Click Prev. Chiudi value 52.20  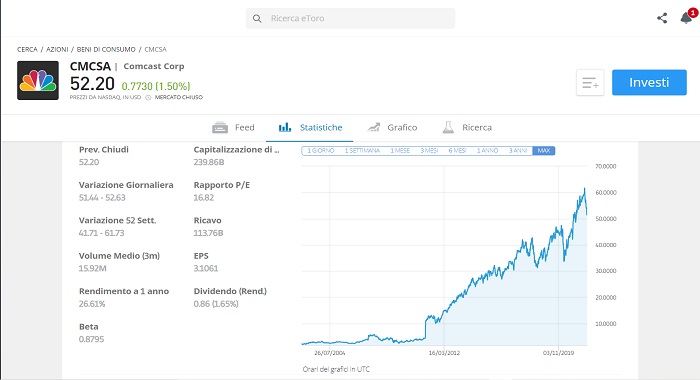click(89, 162)
